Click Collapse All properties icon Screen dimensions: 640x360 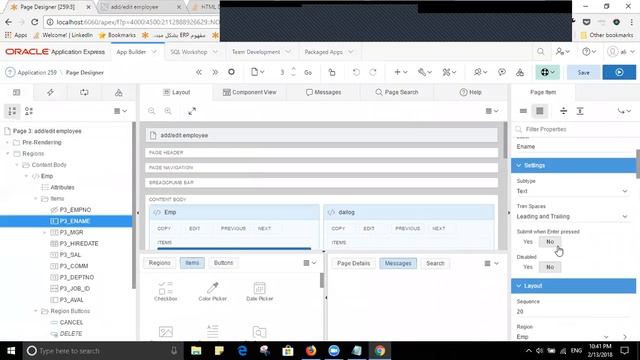pyautogui.click(x=564, y=111)
